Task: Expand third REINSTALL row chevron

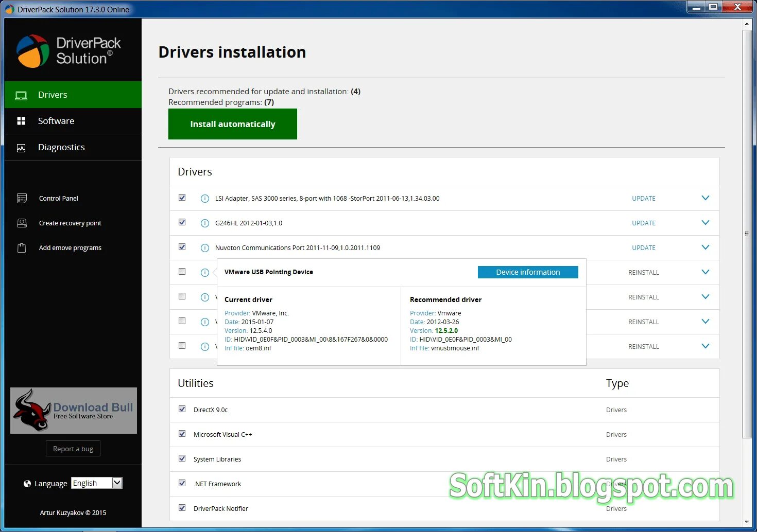Action: 706,322
